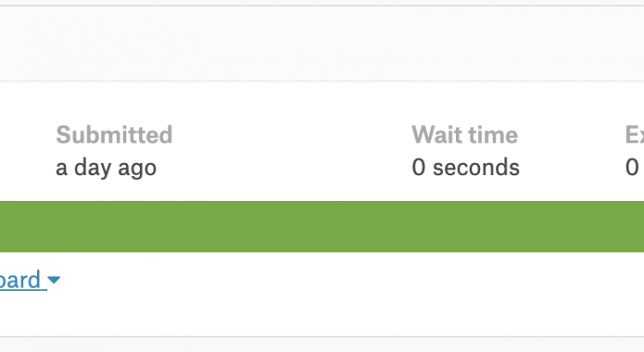Image resolution: width=644 pixels, height=352 pixels.
Task: Click the green bar directly below "a day ago"
Action: [106, 227]
